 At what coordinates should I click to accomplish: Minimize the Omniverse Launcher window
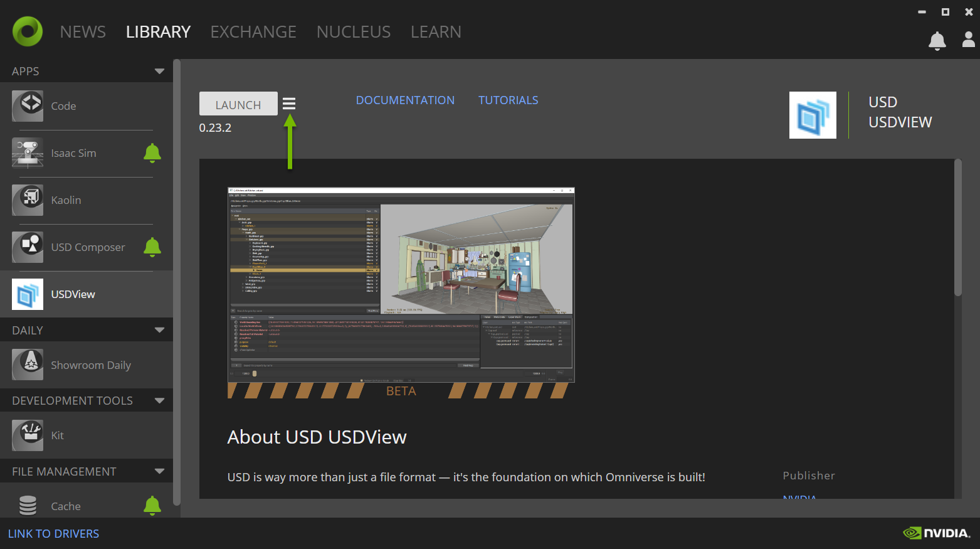tap(922, 12)
